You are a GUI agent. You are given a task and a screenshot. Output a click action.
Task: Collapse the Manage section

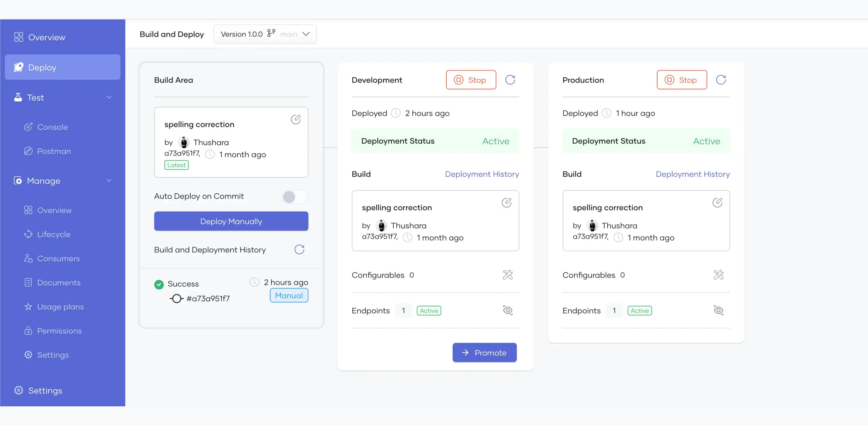pyautogui.click(x=109, y=181)
